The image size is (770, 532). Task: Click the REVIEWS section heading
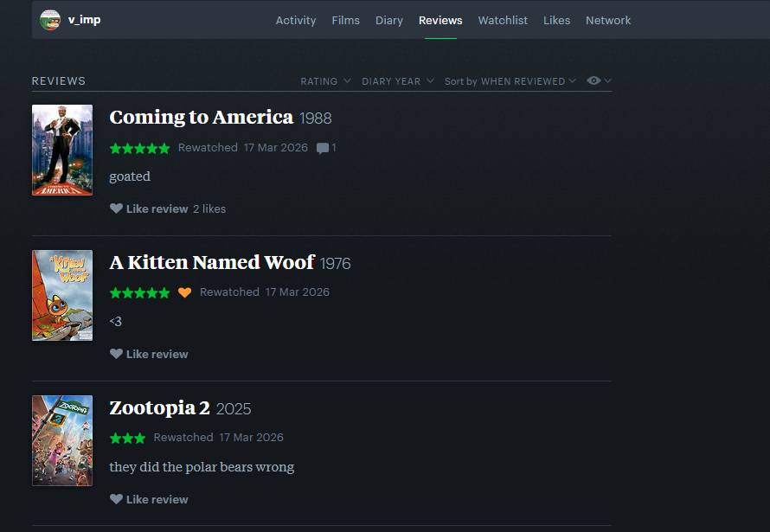(x=59, y=81)
